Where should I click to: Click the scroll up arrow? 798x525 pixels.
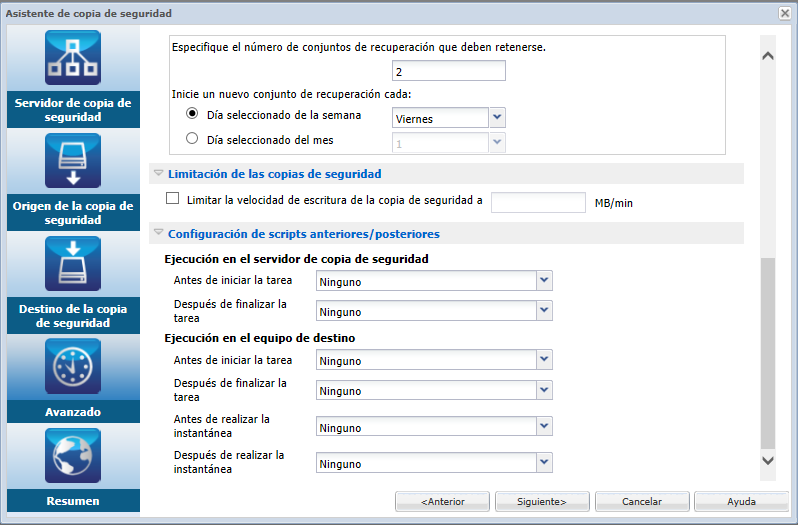(x=767, y=56)
